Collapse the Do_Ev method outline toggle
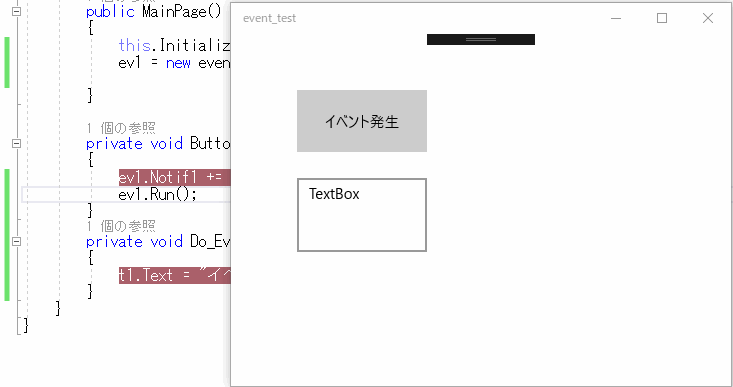The image size is (733, 387). tap(16, 242)
